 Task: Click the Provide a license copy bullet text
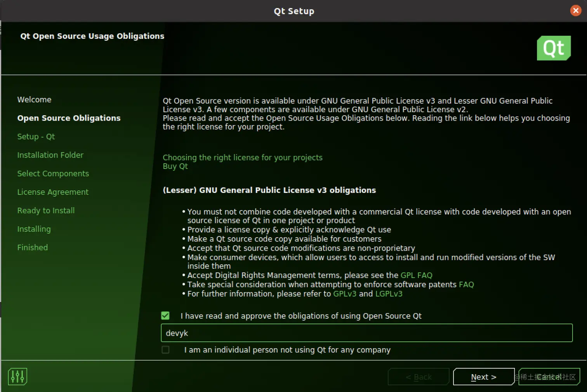(289, 230)
